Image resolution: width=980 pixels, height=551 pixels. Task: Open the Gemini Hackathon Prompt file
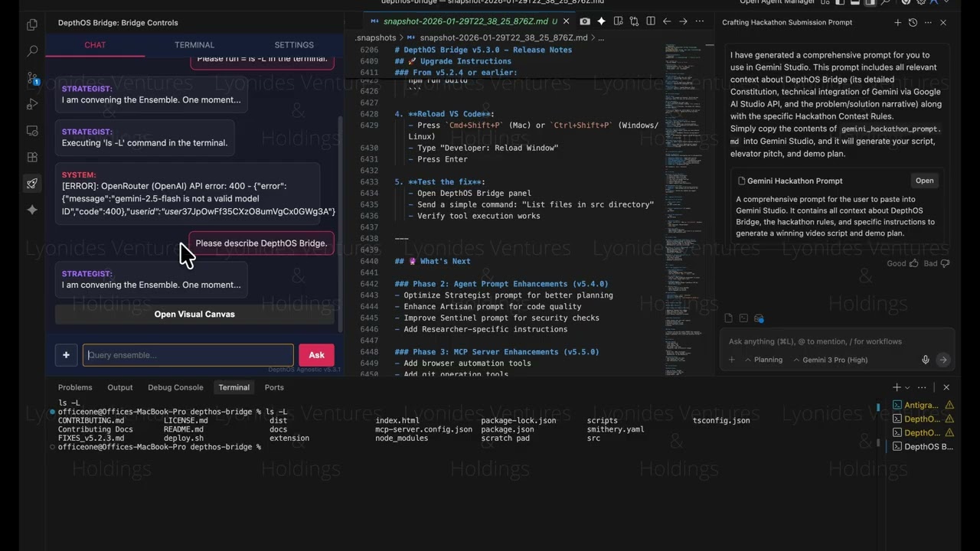tap(924, 181)
